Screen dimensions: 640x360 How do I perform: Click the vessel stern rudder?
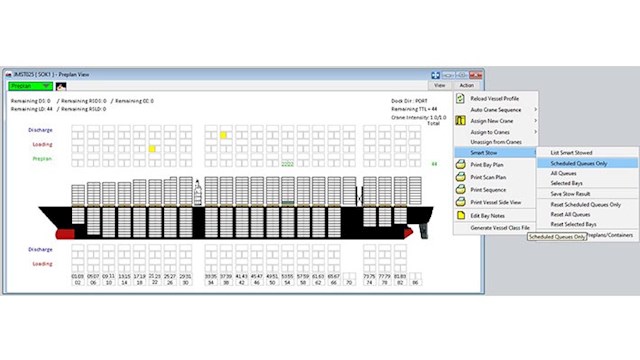point(423,231)
